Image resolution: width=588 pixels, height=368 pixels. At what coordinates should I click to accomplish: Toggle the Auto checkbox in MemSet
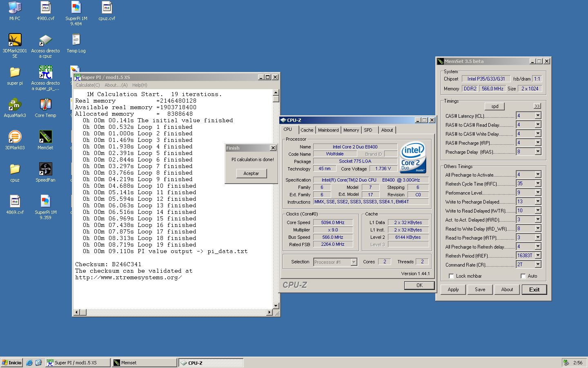point(523,276)
